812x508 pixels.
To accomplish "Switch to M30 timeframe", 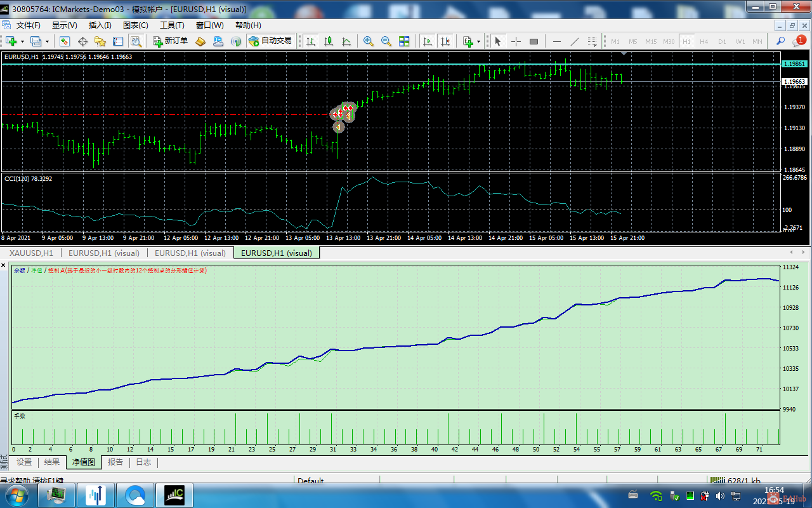I will [669, 41].
